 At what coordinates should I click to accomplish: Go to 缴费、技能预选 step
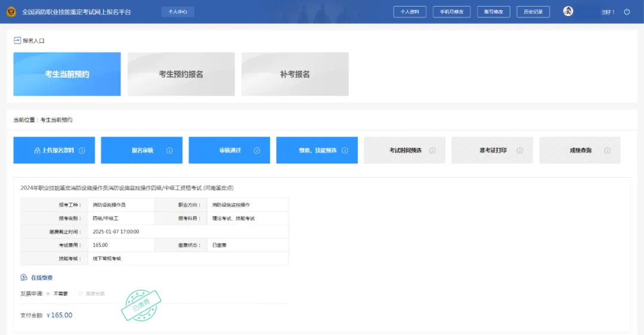317,150
